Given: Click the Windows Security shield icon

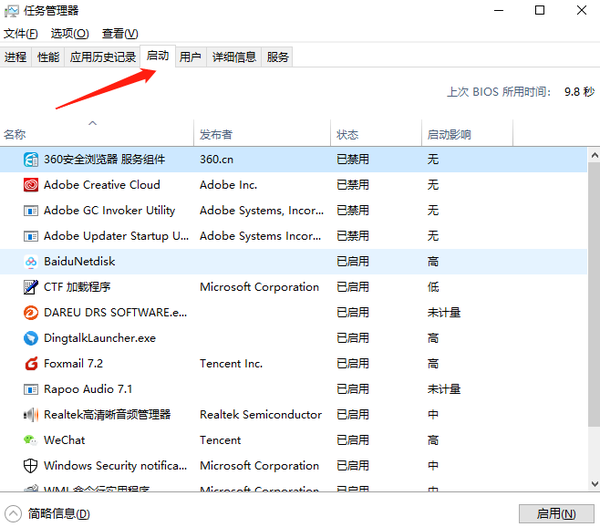Looking at the screenshot, I should tap(31, 466).
